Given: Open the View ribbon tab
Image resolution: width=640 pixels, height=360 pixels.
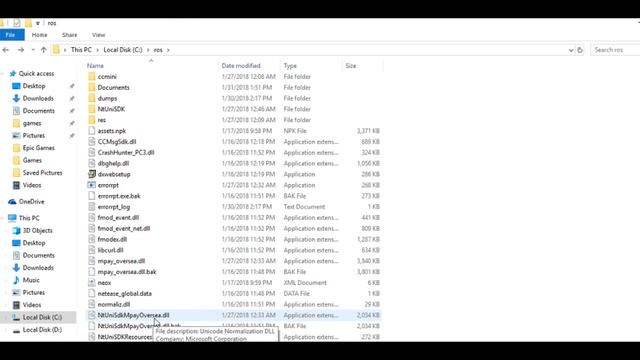Looking at the screenshot, I should (x=98, y=35).
